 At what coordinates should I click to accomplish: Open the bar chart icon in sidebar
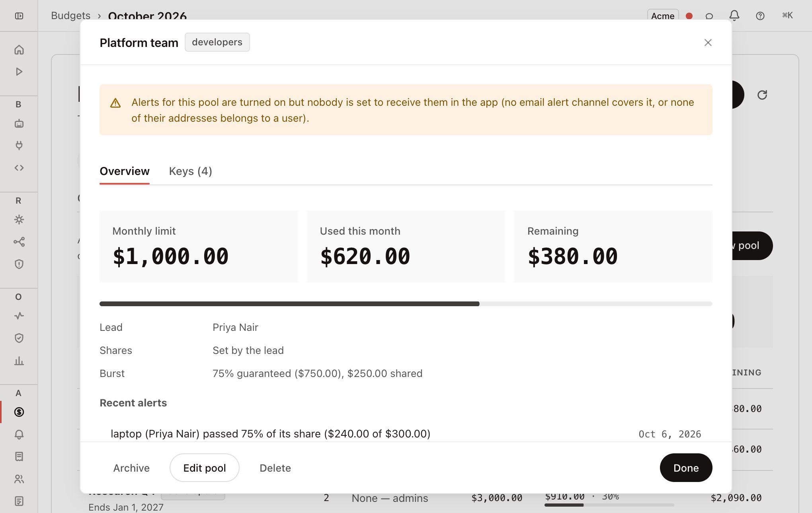(x=19, y=361)
